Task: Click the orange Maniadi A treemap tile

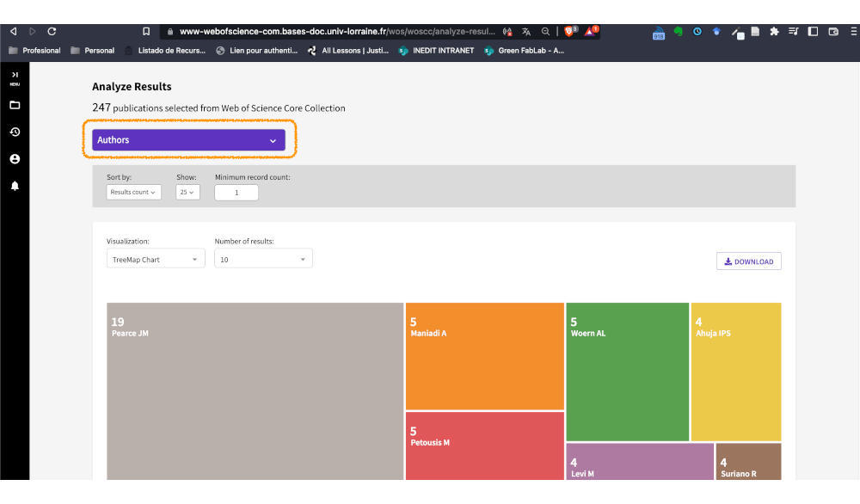Action: click(484, 356)
